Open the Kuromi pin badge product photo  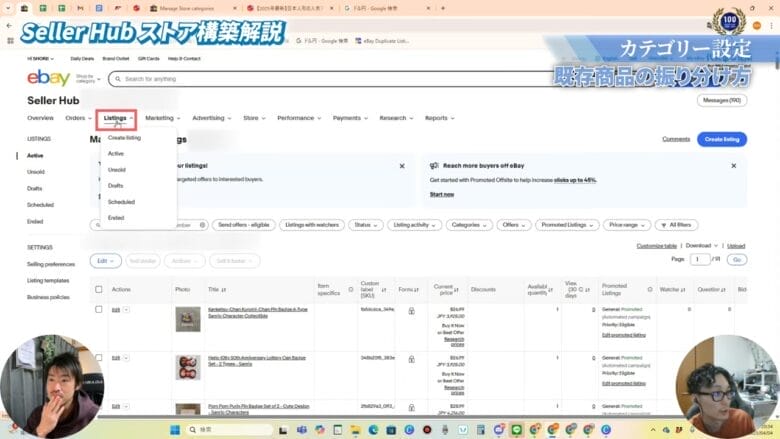[x=188, y=319]
